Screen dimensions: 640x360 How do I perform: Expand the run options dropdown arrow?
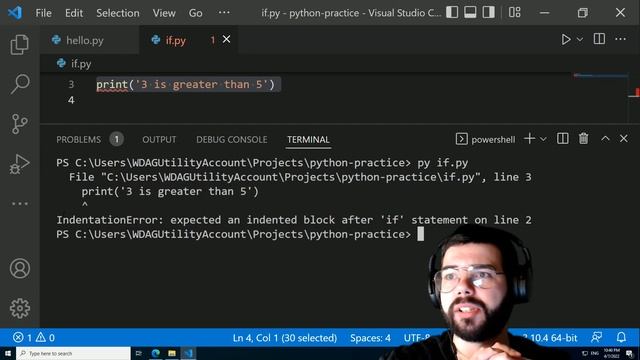click(580, 40)
